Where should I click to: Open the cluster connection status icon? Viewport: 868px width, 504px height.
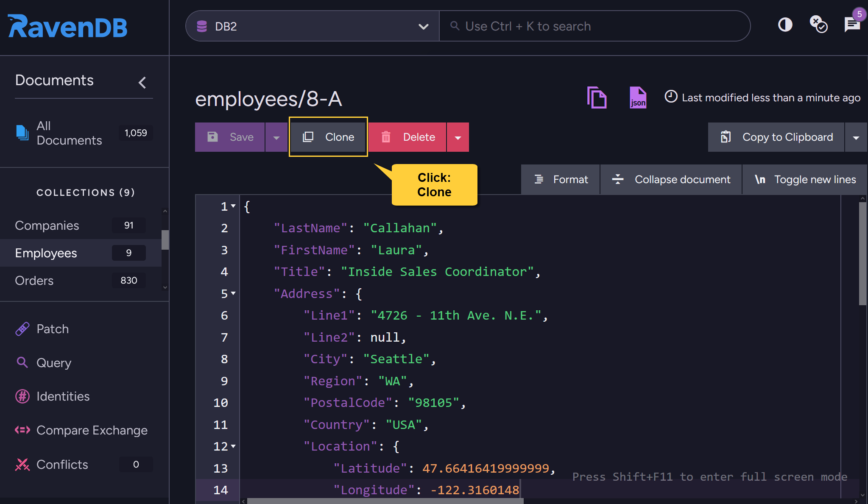(x=818, y=25)
